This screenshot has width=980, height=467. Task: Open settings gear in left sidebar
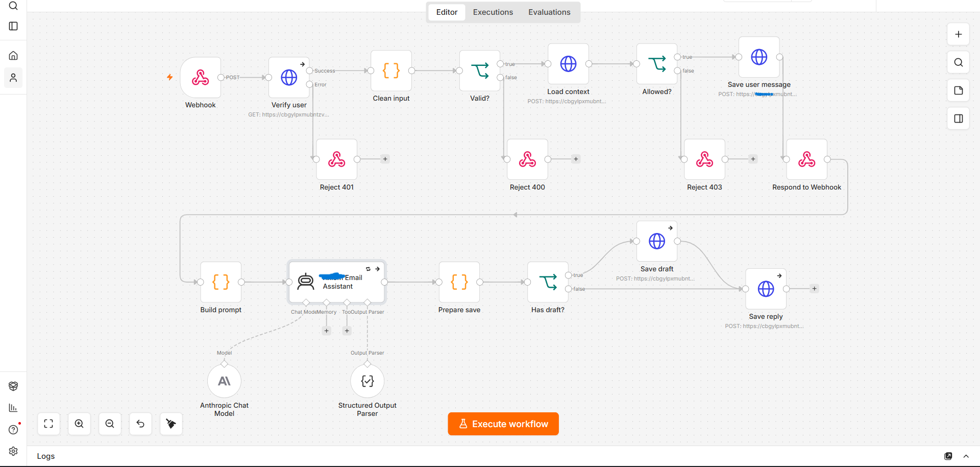point(13,451)
